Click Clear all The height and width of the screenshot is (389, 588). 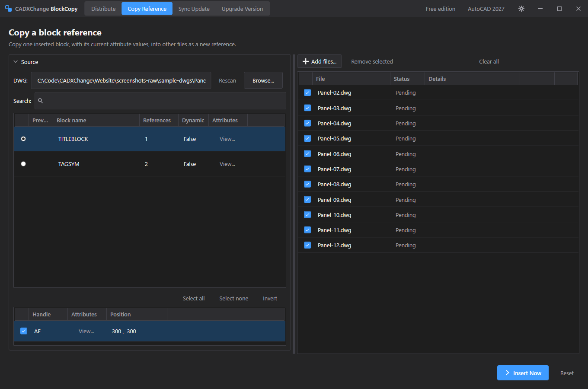tap(489, 61)
